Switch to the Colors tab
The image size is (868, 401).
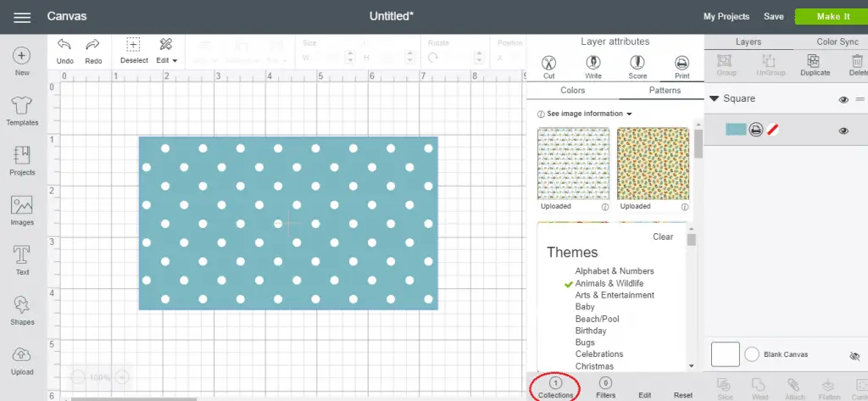pyautogui.click(x=572, y=91)
